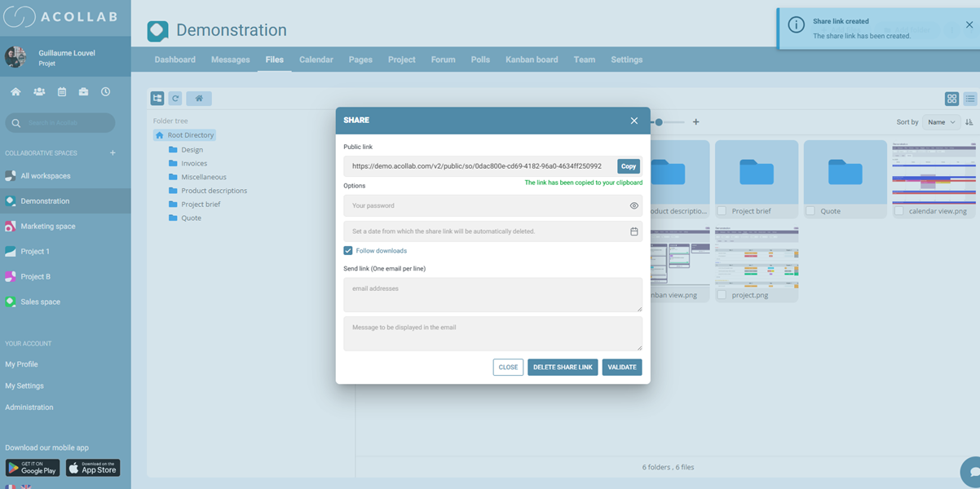Add a collaborative space with plus icon
The width and height of the screenshot is (980, 489).
113,153
